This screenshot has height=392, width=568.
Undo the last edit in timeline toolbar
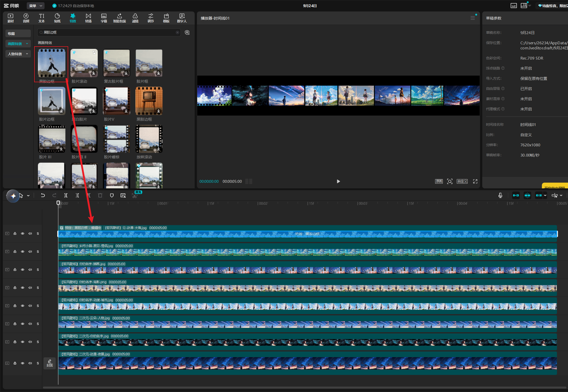click(43, 195)
